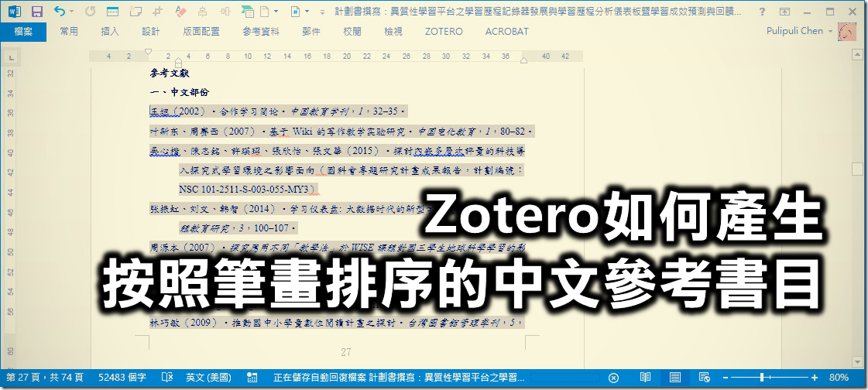This screenshot has width=868, height=390.
Task: Click the hanging indent marker on ruler
Action: pos(178,60)
